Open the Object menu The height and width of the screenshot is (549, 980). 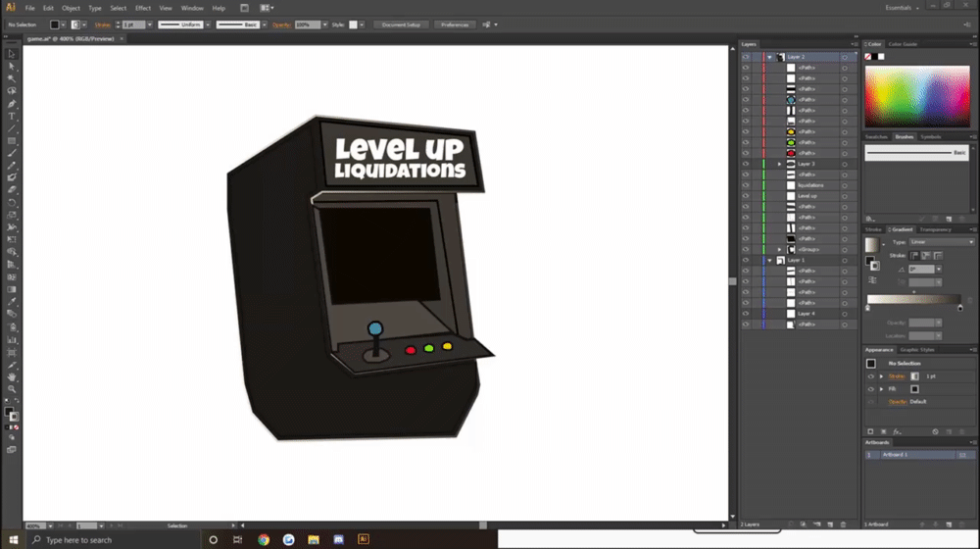coord(71,8)
